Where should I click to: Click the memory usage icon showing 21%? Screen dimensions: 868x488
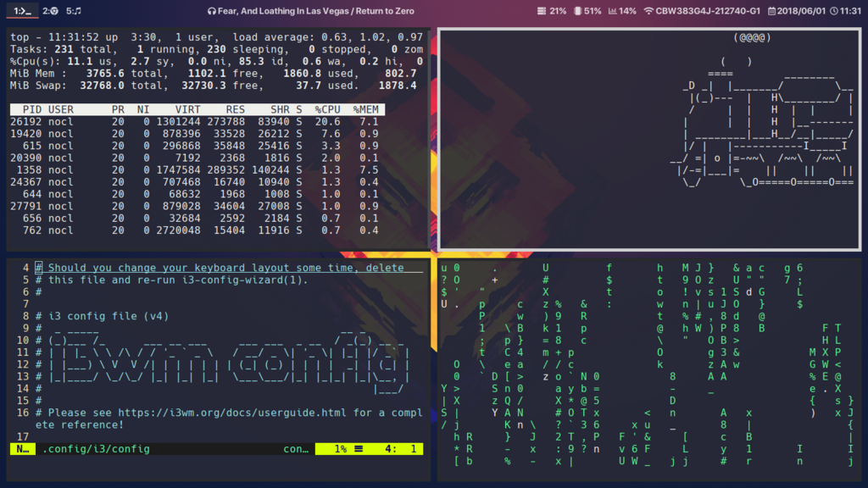pyautogui.click(x=542, y=11)
